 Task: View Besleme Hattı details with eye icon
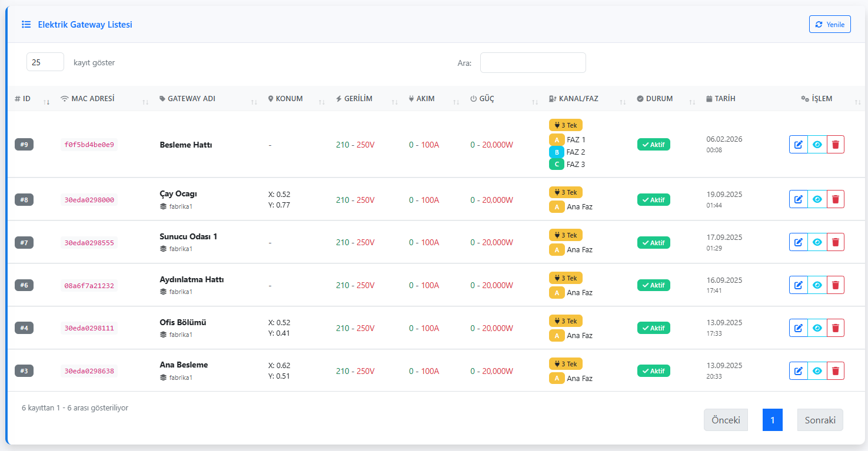pos(817,145)
